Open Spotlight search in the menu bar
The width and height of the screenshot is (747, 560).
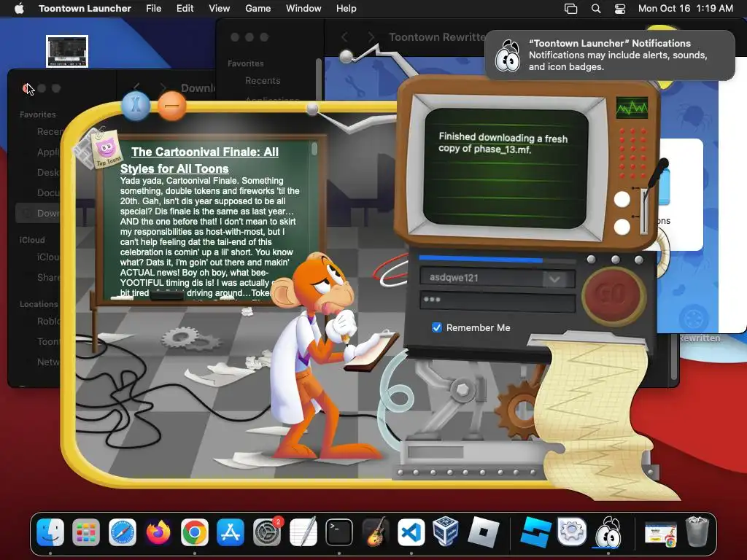click(595, 9)
